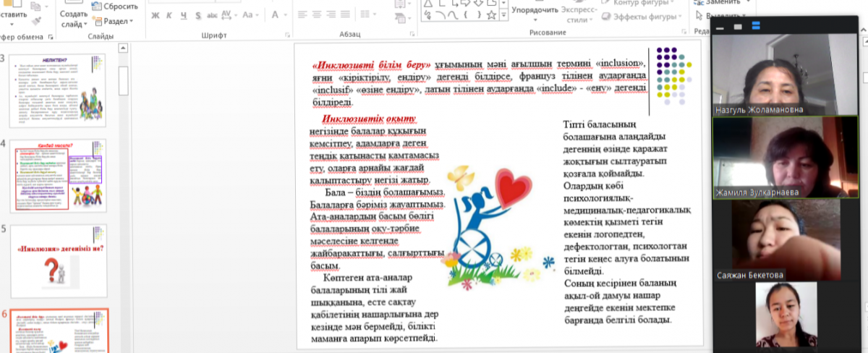
Task: Open the Создать слайд dropdown
Action: coord(73,20)
